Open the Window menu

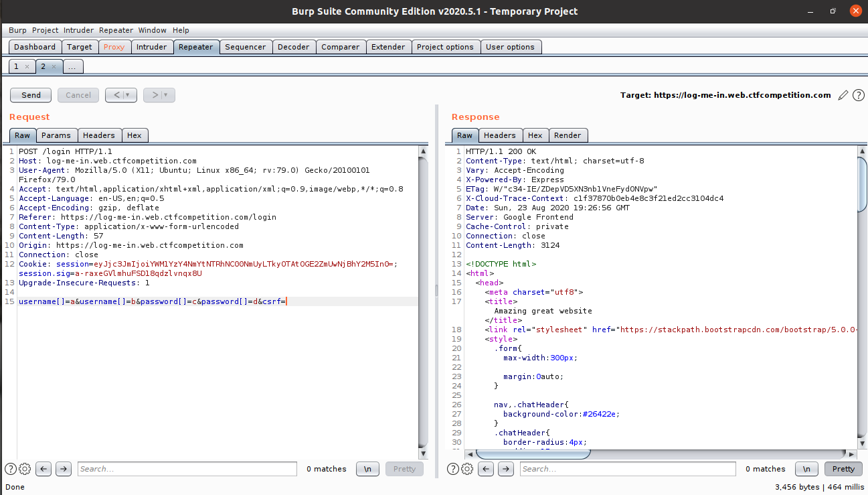coord(153,30)
